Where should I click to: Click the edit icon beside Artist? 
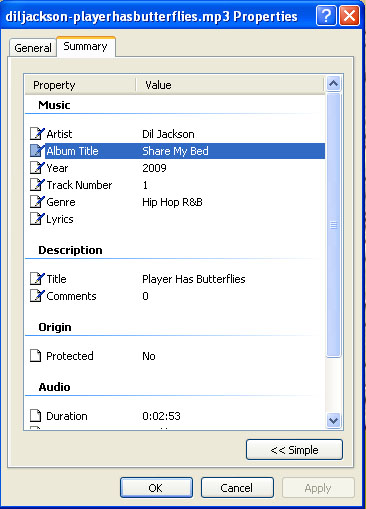coord(37,134)
